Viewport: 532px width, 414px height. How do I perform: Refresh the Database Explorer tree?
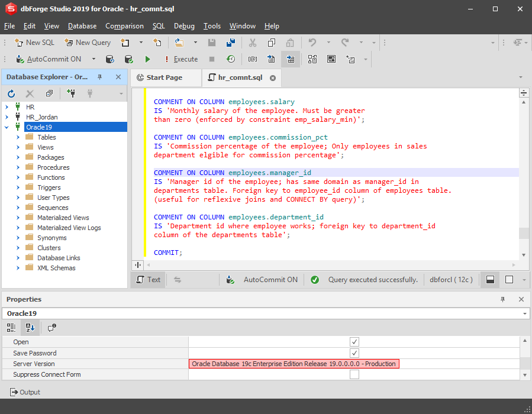coord(11,93)
